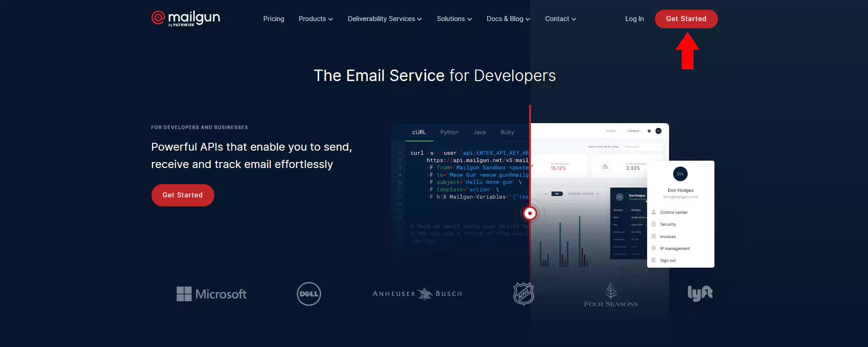Click the don@mailgun.com email text
Viewport: 868px width, 347px height.
680,197
